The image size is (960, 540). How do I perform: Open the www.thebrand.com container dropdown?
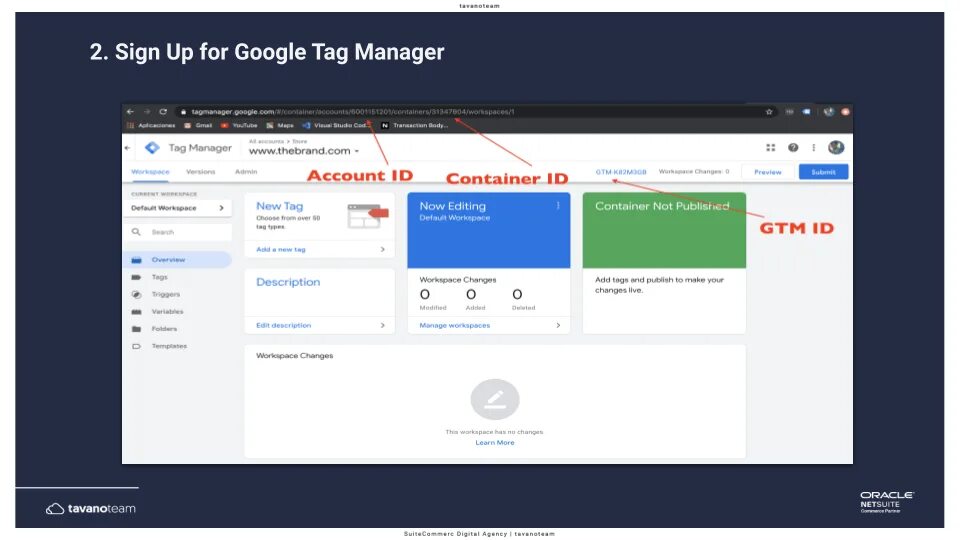(x=304, y=151)
